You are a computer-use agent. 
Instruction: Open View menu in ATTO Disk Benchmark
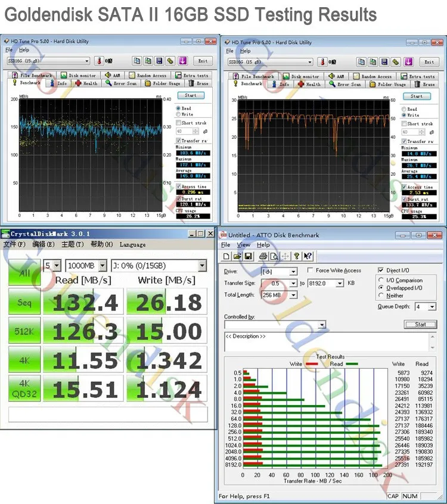click(x=243, y=245)
